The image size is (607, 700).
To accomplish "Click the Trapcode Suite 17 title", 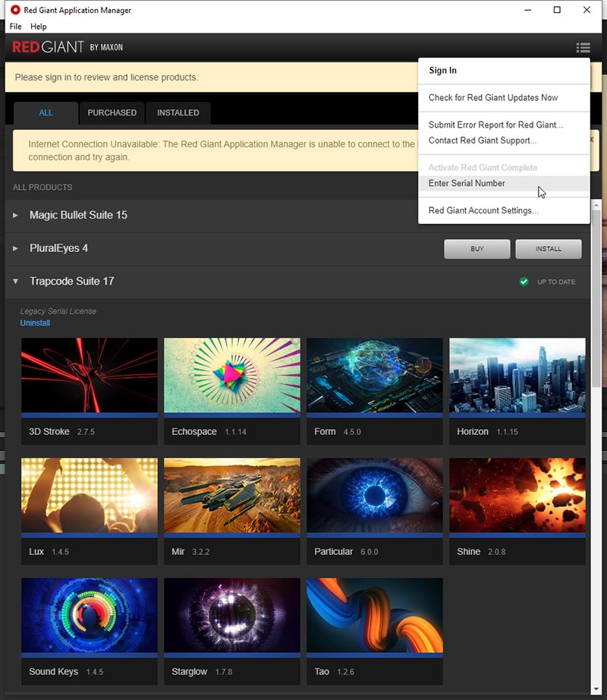I will click(72, 281).
